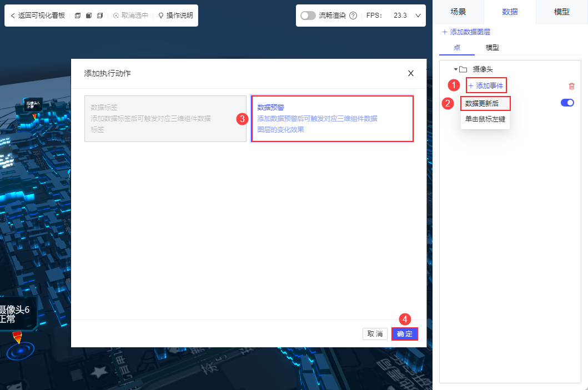Viewport: 588px width, 390px height.
Task: Go back via 返回可视化看板
Action: click(x=38, y=16)
